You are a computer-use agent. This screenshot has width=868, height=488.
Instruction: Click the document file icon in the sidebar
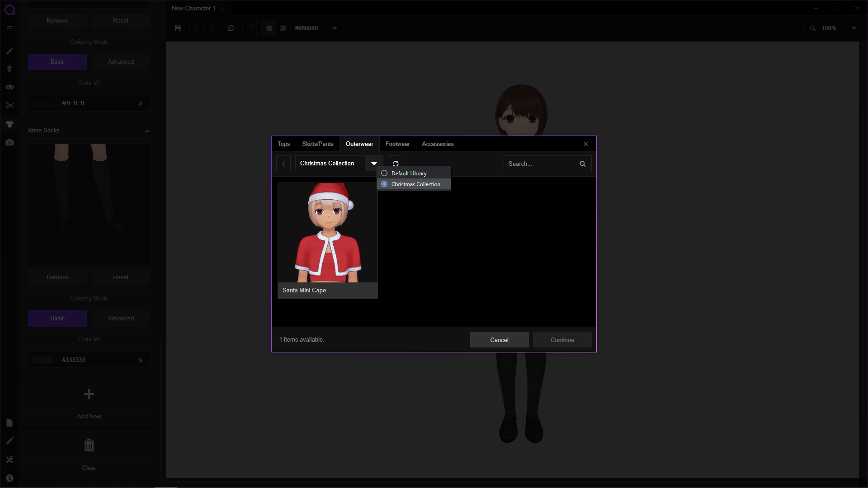click(x=9, y=423)
